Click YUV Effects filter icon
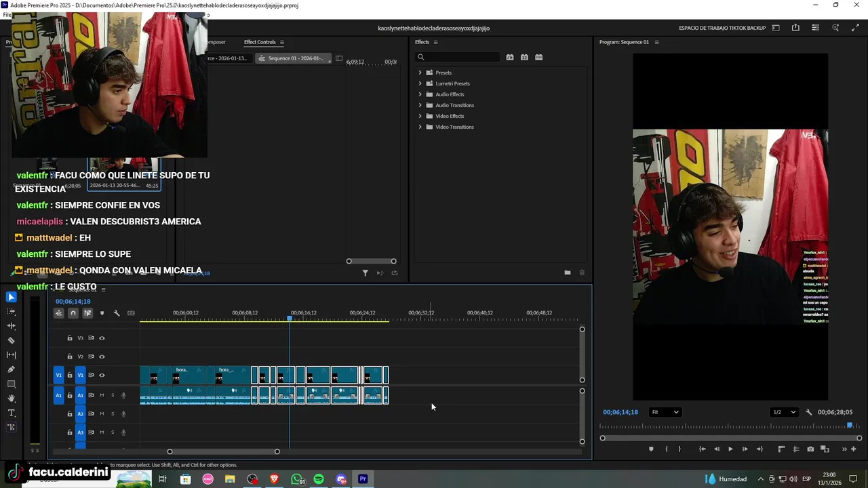This screenshot has width=868, height=488. [x=538, y=58]
